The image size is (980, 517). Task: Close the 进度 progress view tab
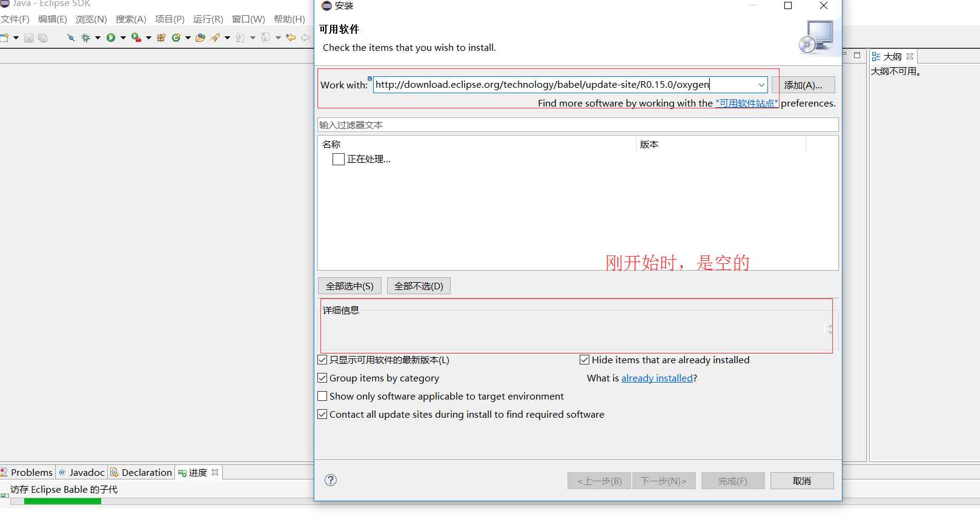pyautogui.click(x=215, y=472)
